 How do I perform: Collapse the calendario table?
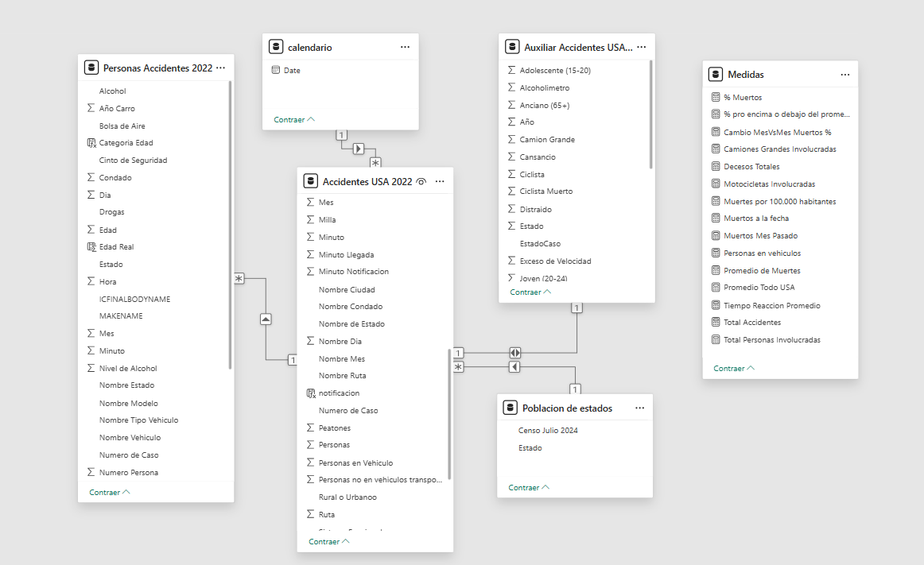coord(294,119)
